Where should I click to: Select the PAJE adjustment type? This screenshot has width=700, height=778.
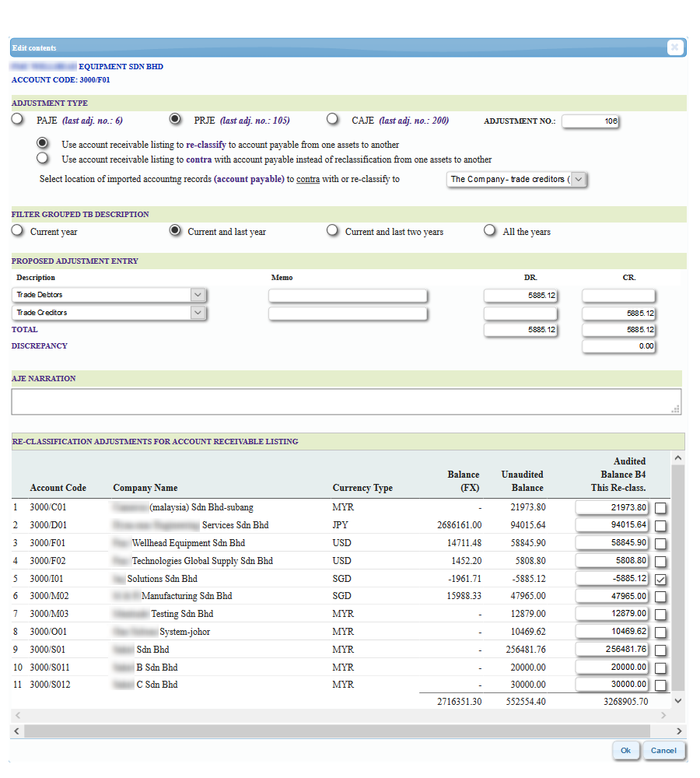click(x=17, y=120)
